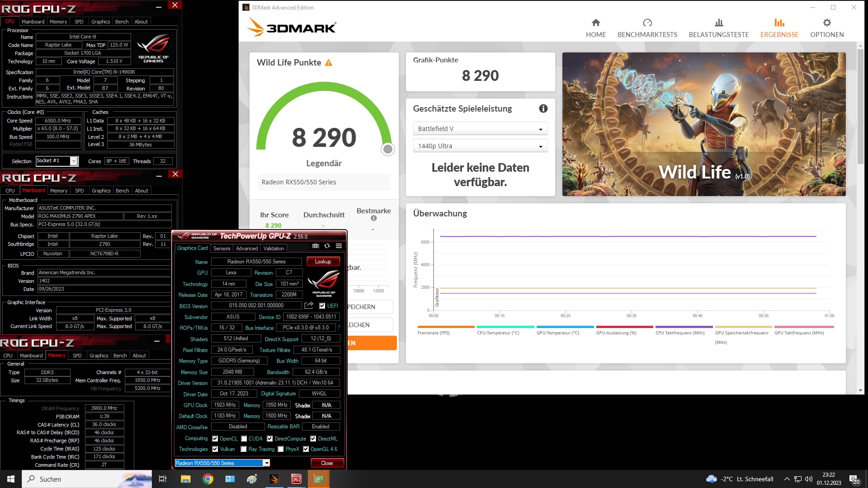The height and width of the screenshot is (488, 868).
Task: Open Advanced tab in GPU-Z
Action: 247,249
